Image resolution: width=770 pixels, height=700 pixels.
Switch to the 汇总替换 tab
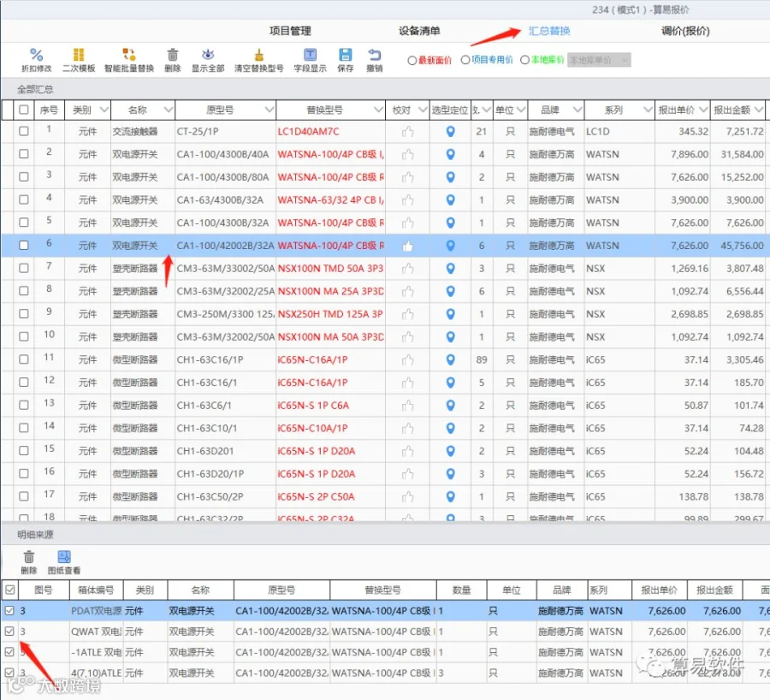point(549,31)
